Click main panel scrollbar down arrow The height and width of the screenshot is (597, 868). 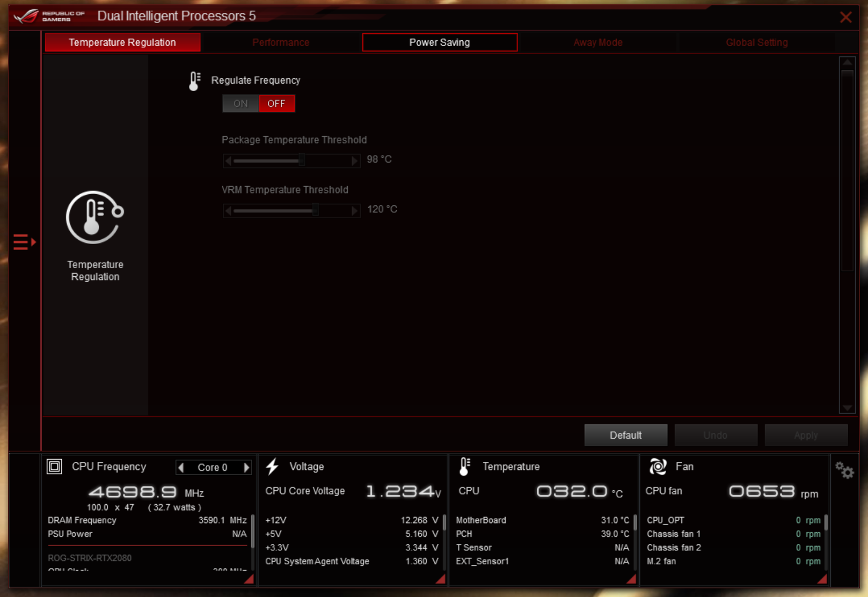click(847, 408)
